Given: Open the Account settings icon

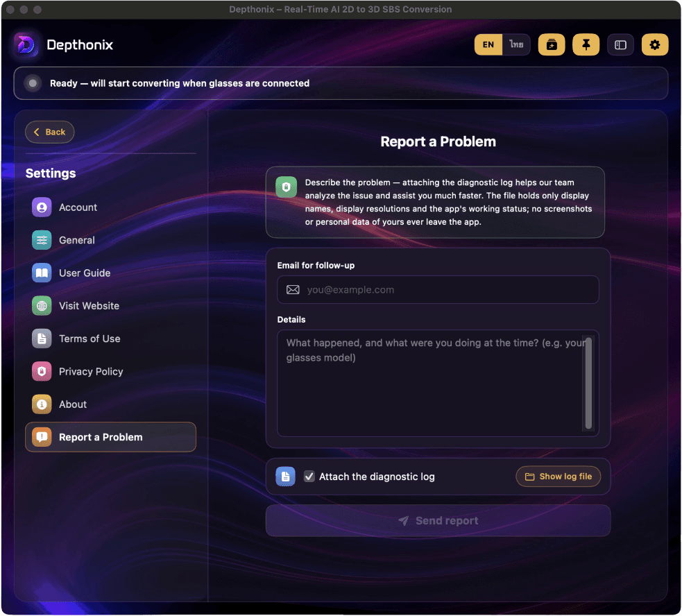Looking at the screenshot, I should [42, 207].
